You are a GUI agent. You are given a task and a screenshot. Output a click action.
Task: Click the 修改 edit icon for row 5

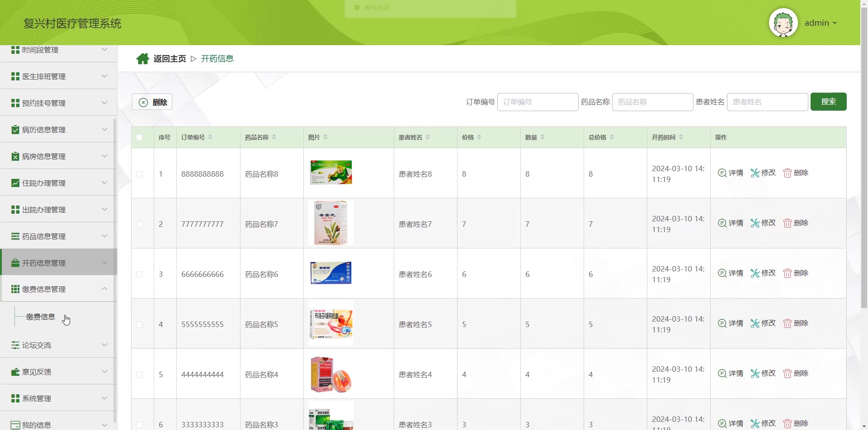[x=755, y=374]
